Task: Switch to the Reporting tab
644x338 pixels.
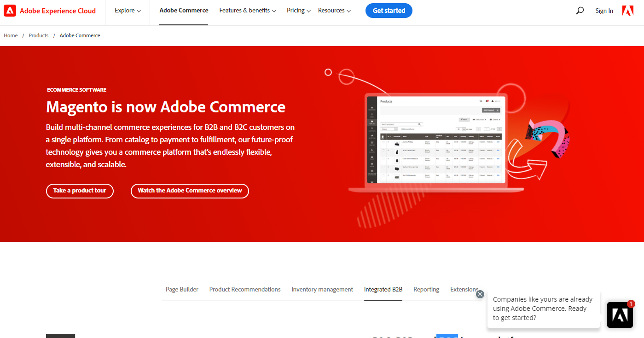Action: click(x=426, y=290)
